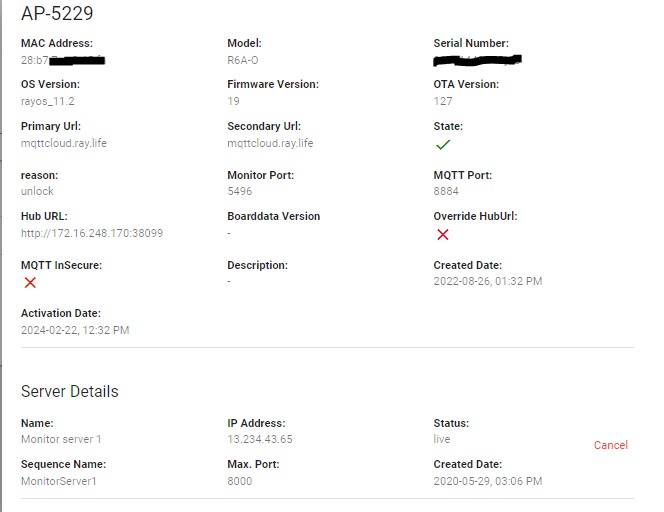This screenshot has width=664, height=512.
Task: Click the Server Details section heading
Action: (69, 391)
